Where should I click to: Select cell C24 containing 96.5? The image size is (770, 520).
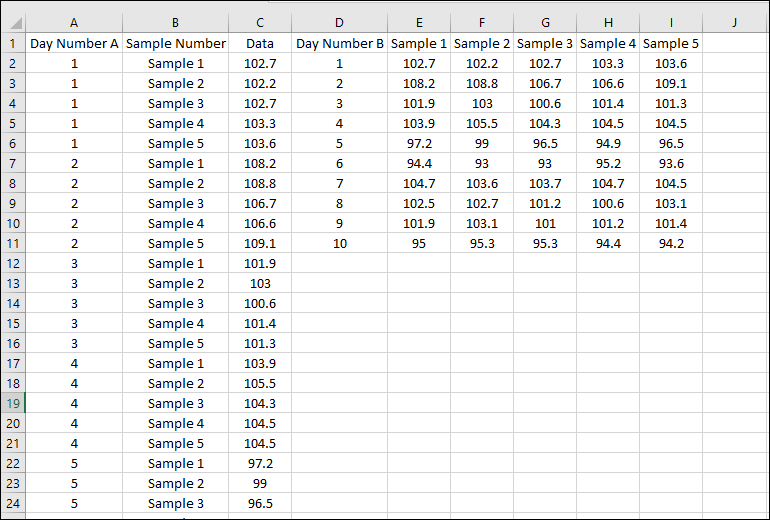[259, 503]
